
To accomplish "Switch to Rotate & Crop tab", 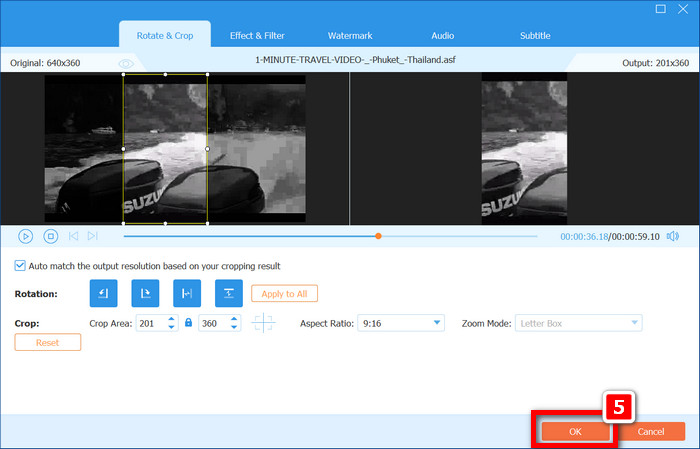I will (165, 35).
